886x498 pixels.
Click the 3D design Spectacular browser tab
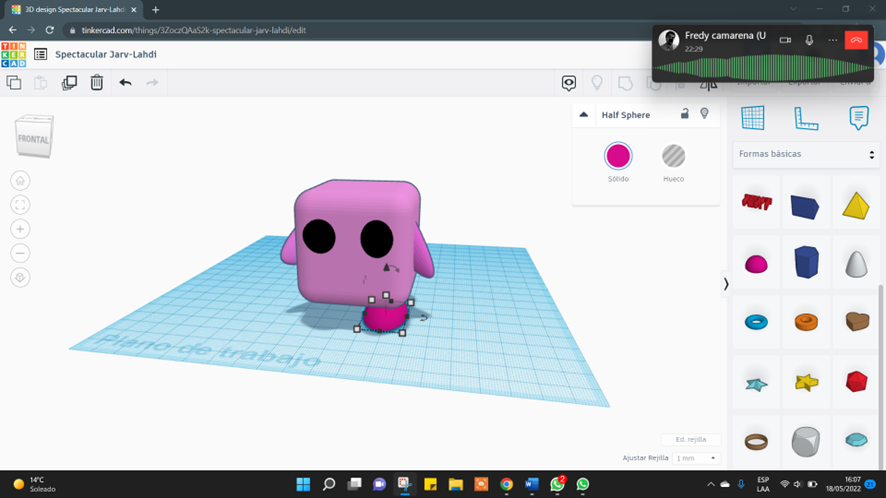click(73, 10)
